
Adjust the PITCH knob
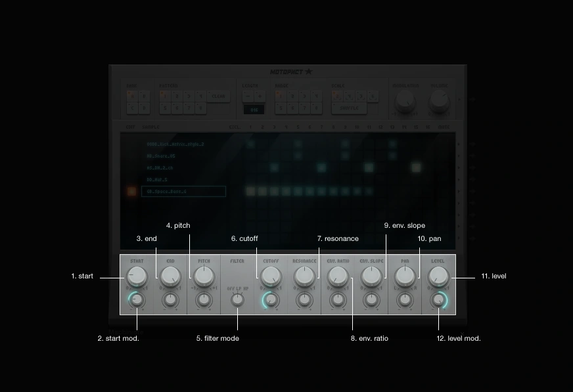(x=204, y=276)
